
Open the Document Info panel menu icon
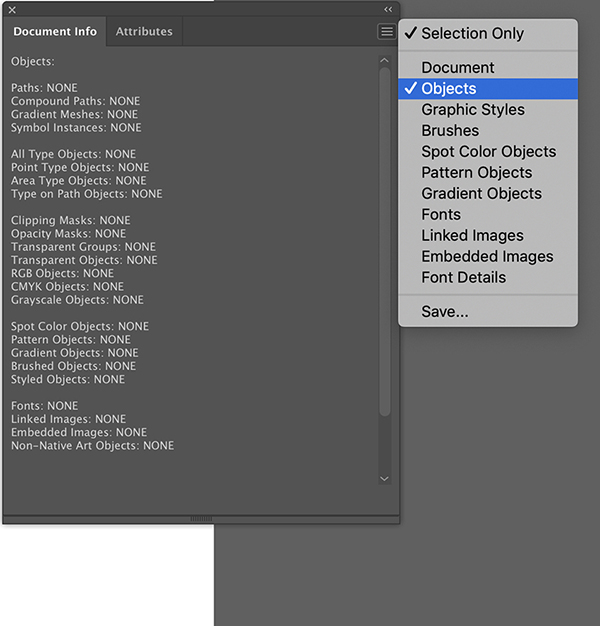point(387,32)
